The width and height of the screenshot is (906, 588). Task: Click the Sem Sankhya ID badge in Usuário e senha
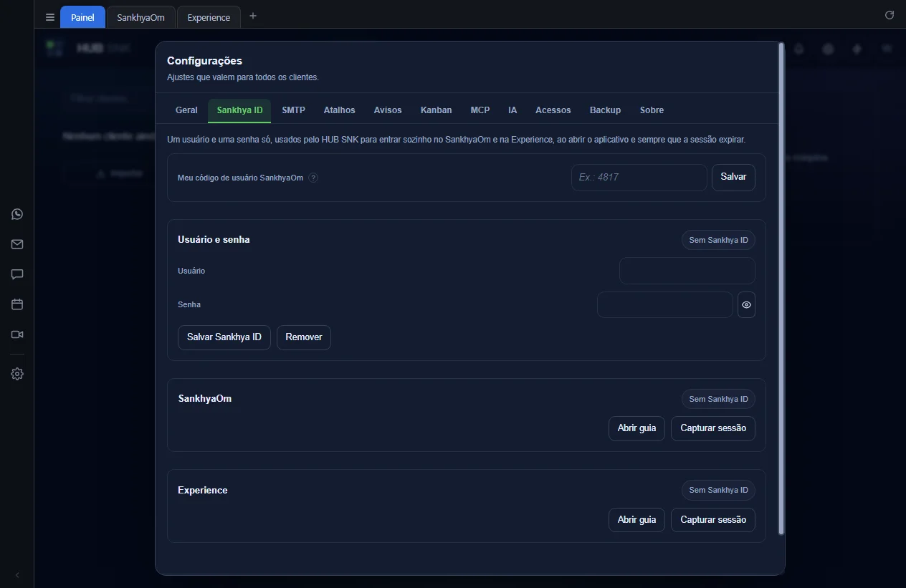718,240
